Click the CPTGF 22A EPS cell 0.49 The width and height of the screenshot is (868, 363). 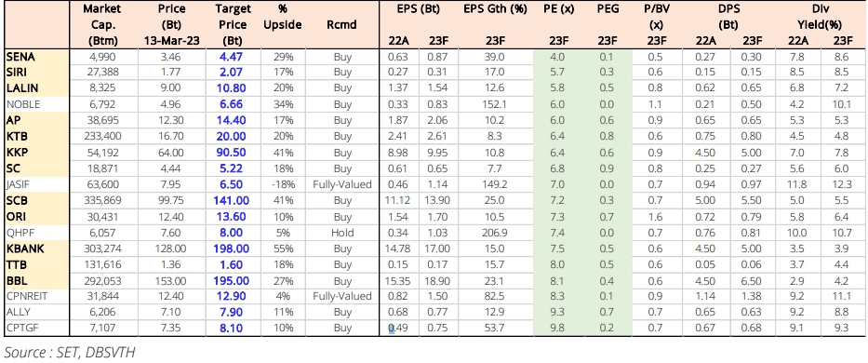(x=399, y=329)
